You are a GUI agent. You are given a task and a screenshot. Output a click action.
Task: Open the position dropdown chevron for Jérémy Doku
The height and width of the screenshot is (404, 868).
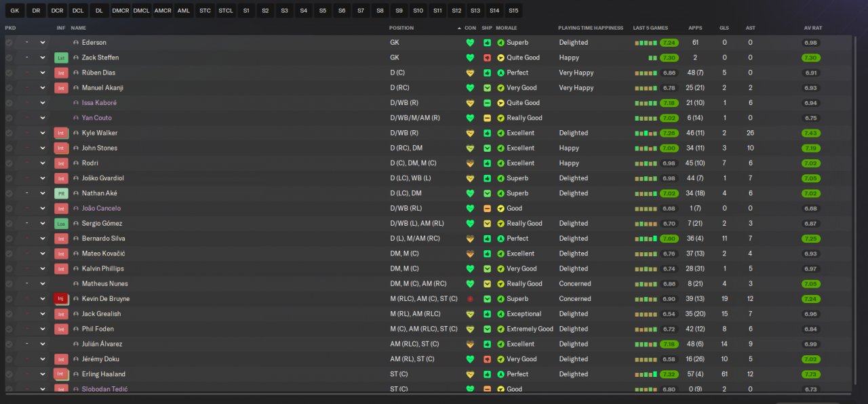point(42,359)
